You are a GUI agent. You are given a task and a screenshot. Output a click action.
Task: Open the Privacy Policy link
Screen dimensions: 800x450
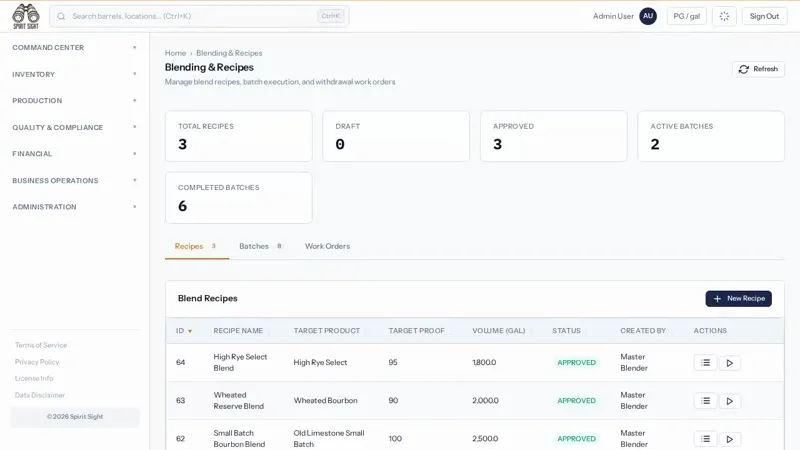pos(37,362)
